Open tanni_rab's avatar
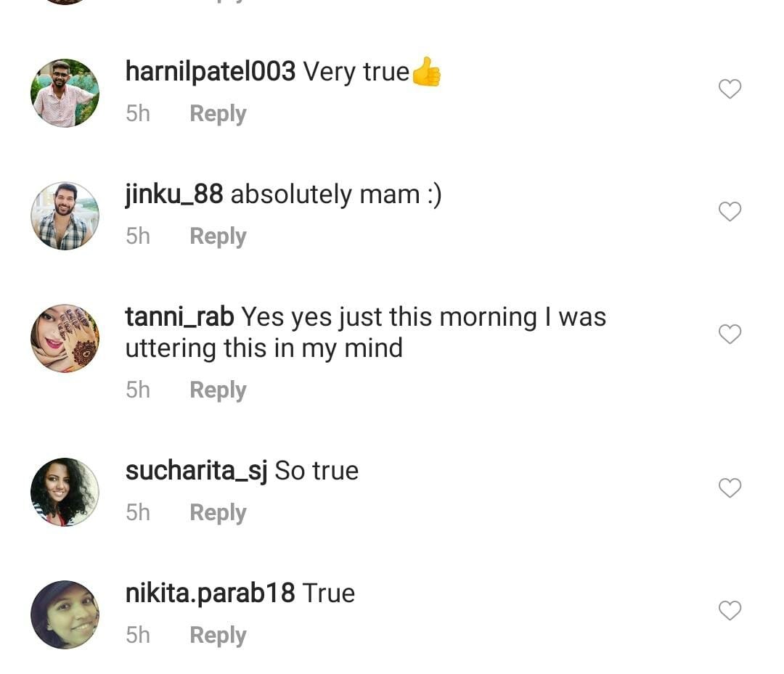This screenshot has height=674, width=784. coord(65,339)
